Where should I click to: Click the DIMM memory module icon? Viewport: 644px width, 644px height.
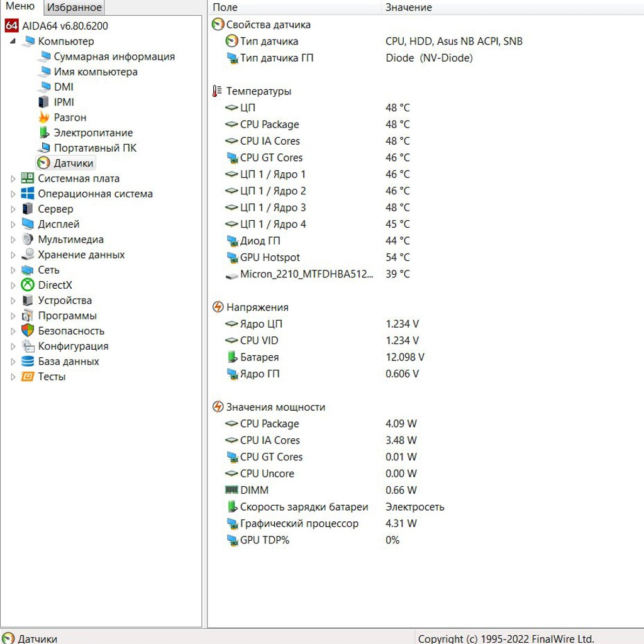pos(231,489)
